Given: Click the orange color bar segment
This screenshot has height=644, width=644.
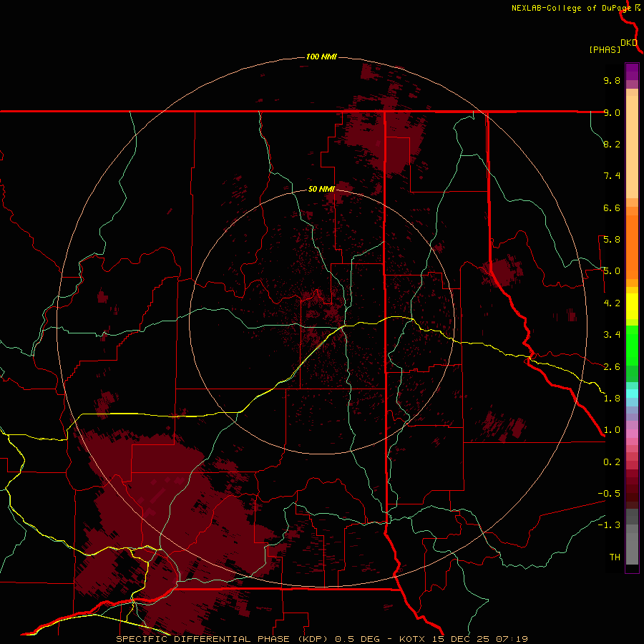Looking at the screenshot, I should pos(632,248).
